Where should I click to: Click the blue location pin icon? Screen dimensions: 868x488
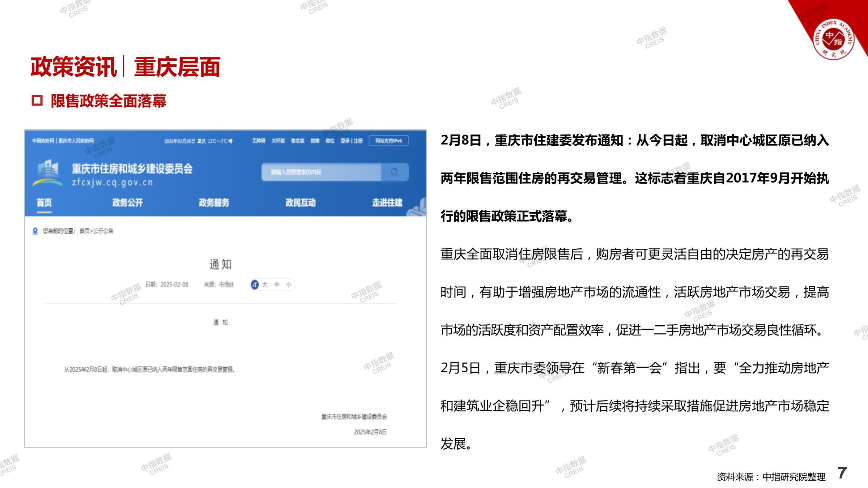pos(35,231)
